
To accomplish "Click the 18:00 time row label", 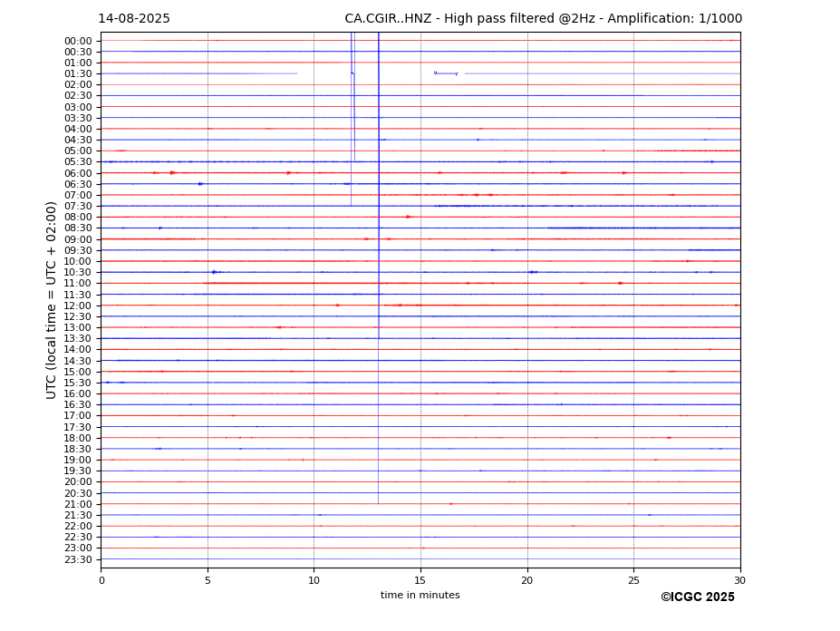I will click(78, 438).
